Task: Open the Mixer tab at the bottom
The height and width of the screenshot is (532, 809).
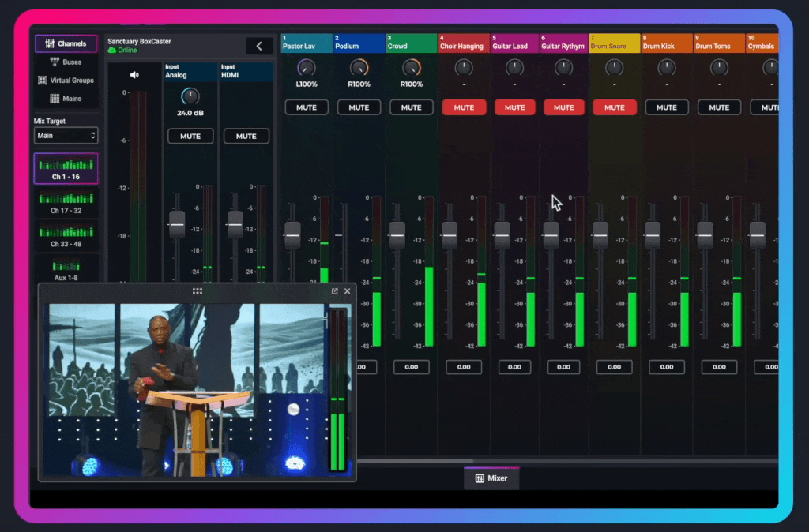Action: [491, 478]
